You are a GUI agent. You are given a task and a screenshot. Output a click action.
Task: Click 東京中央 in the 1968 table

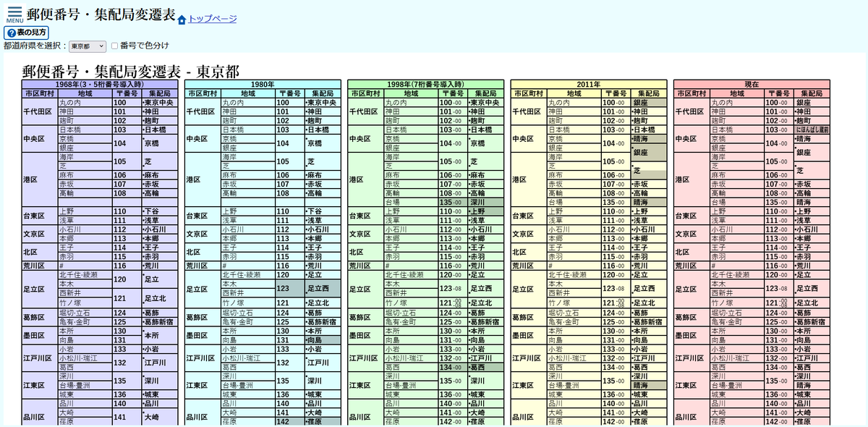(x=159, y=103)
